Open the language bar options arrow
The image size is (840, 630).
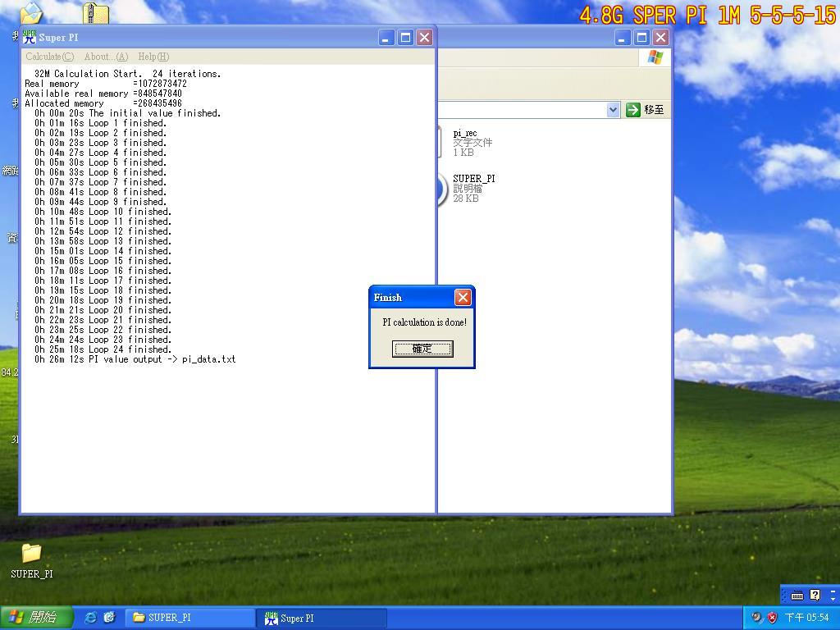tap(833, 598)
